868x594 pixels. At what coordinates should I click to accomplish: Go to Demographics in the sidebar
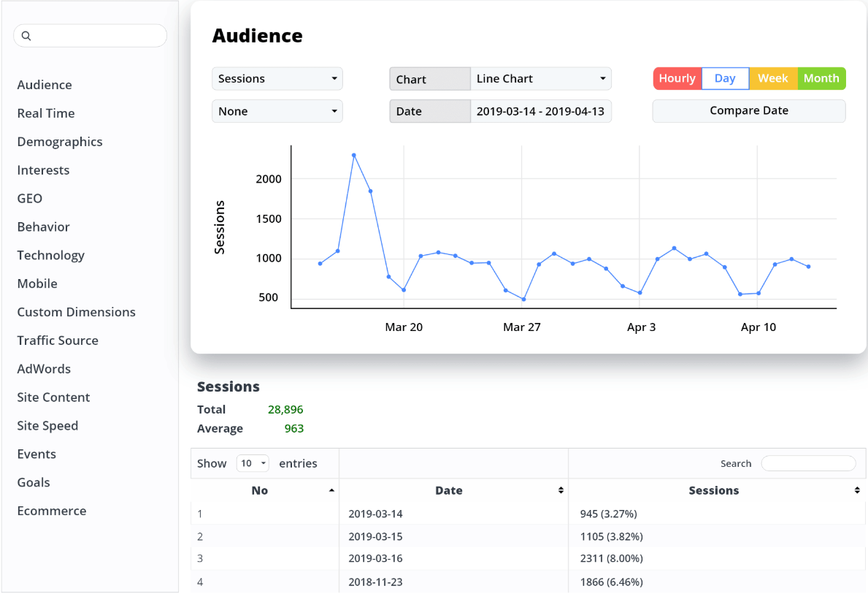coord(60,142)
